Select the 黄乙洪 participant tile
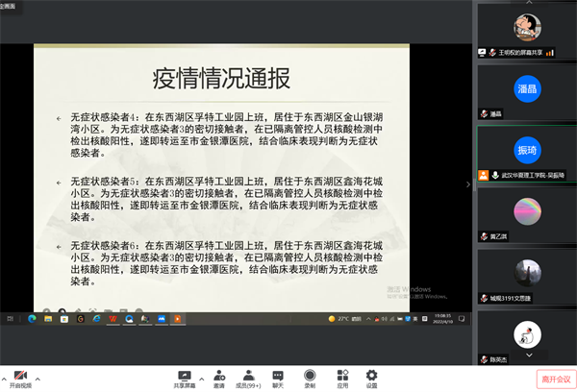577x392 pixels. point(526,212)
